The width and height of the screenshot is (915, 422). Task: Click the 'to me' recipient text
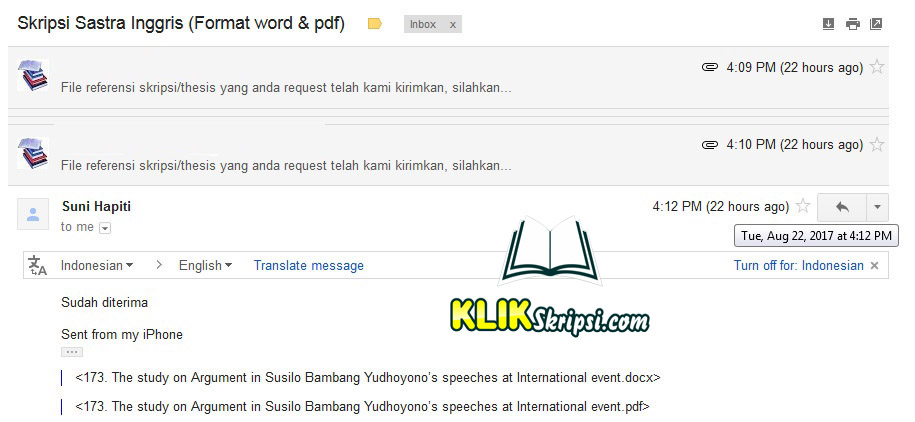(77, 227)
